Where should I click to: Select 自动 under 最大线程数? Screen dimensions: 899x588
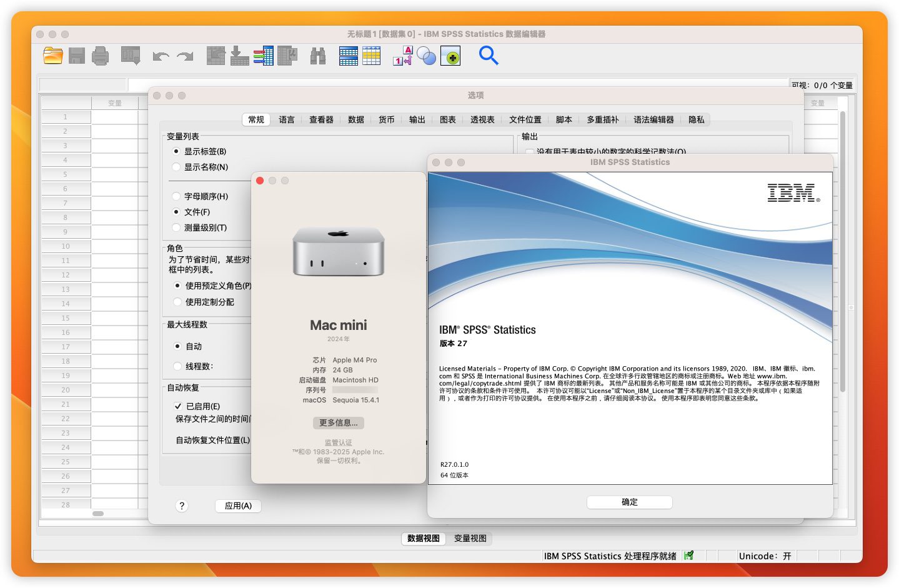[x=177, y=346]
